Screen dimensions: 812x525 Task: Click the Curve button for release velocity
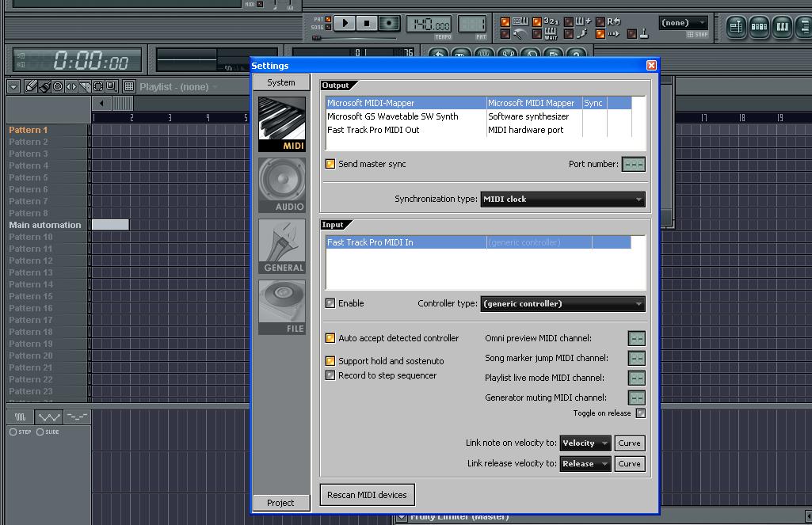coord(629,464)
